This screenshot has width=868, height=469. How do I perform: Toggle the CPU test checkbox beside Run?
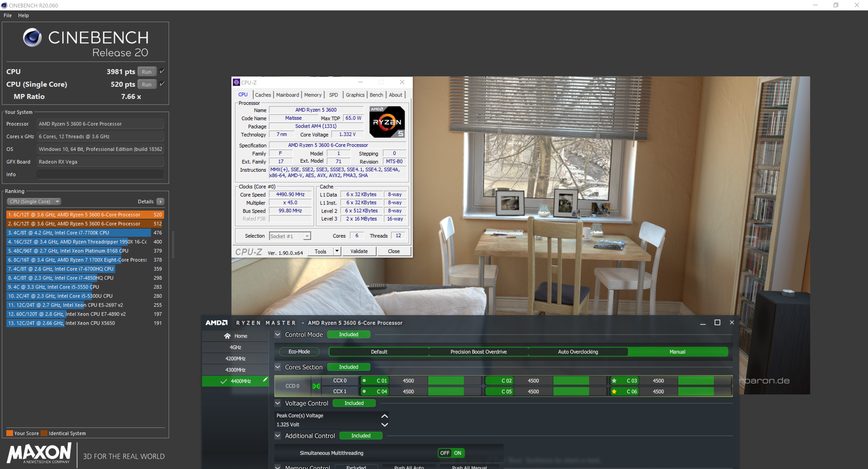click(x=162, y=71)
